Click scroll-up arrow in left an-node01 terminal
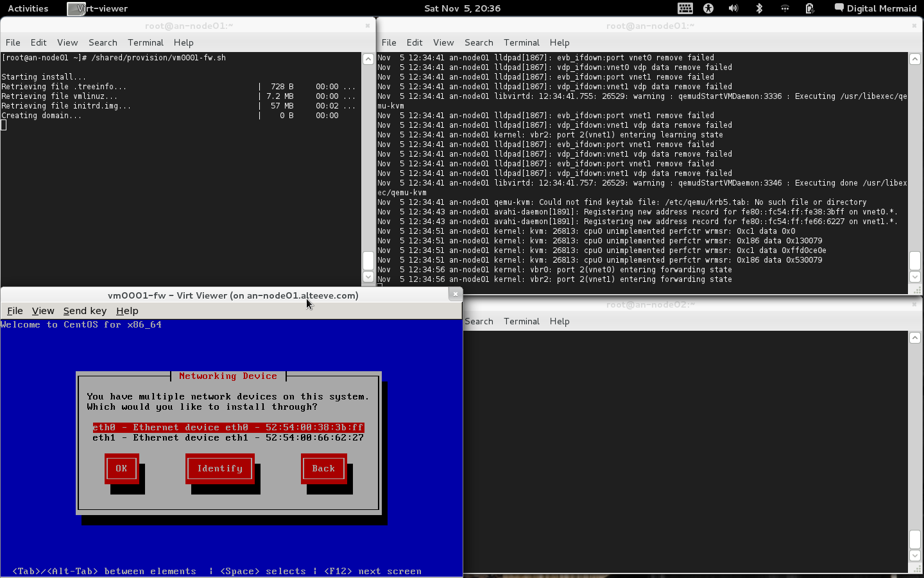The width and height of the screenshot is (924, 578). pos(368,59)
